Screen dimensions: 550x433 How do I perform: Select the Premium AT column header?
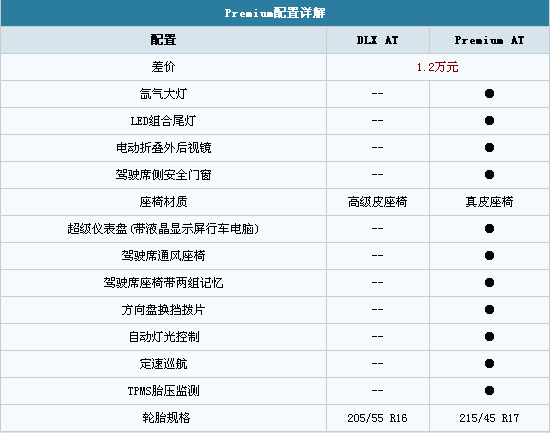pos(489,40)
